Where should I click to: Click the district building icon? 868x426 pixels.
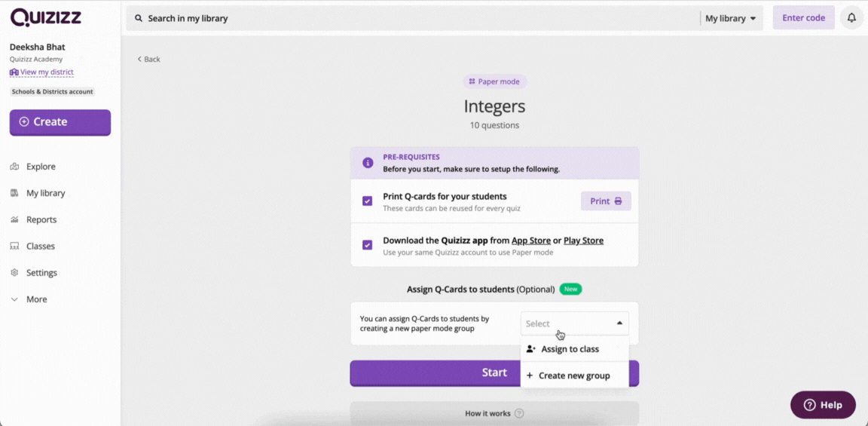pyautogui.click(x=14, y=72)
